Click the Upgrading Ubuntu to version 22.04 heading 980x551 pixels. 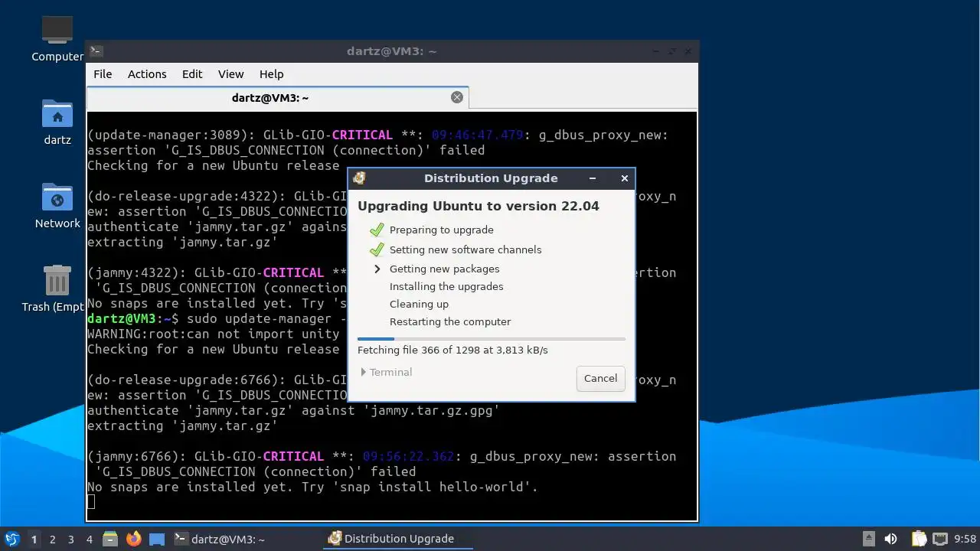pyautogui.click(x=479, y=206)
